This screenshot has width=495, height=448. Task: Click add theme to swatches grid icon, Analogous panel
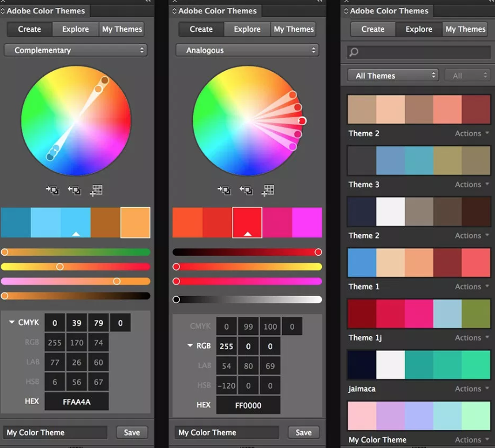pos(268,190)
